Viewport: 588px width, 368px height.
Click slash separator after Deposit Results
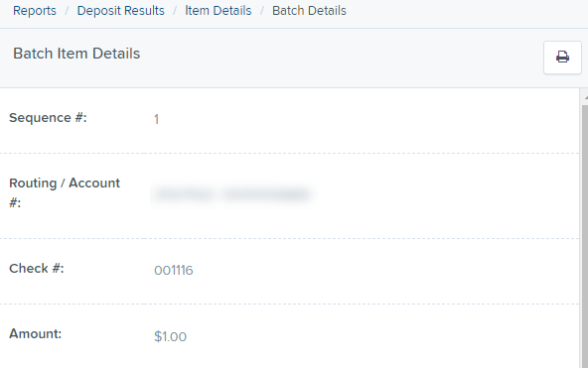[175, 11]
